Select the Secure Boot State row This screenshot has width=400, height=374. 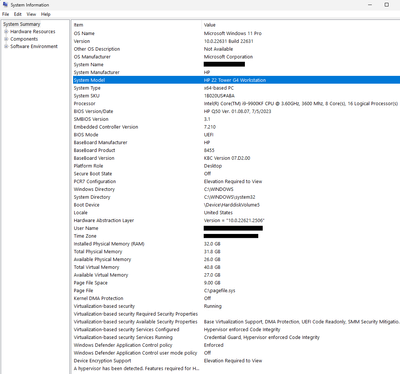coord(236,174)
